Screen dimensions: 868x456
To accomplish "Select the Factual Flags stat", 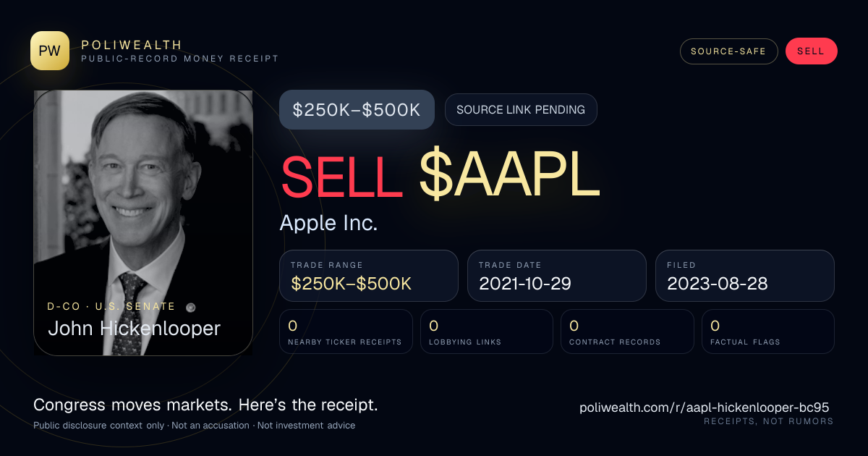I will [x=768, y=332].
